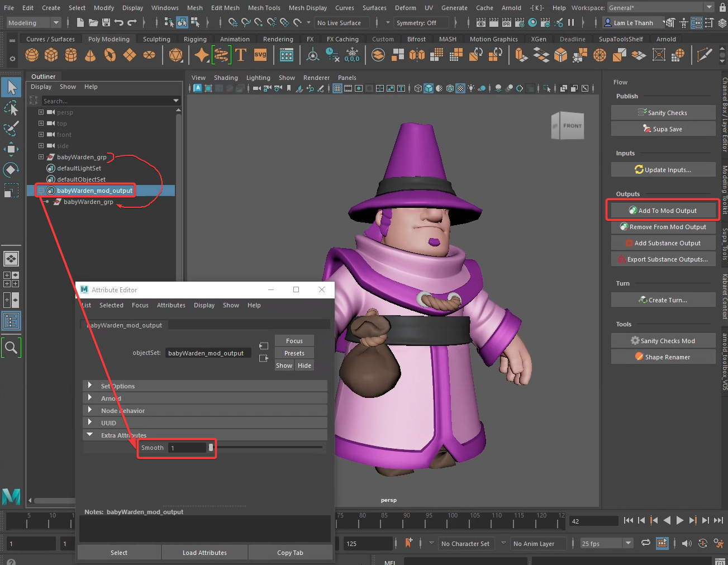Image resolution: width=728 pixels, height=565 pixels.
Task: Select the Lasso Select tool in toolbox
Action: coord(11,108)
